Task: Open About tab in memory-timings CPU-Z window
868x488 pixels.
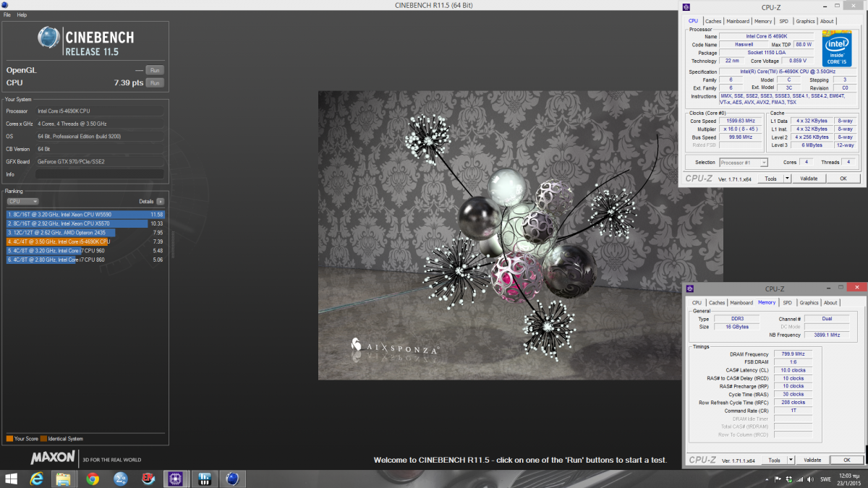Action: point(830,303)
